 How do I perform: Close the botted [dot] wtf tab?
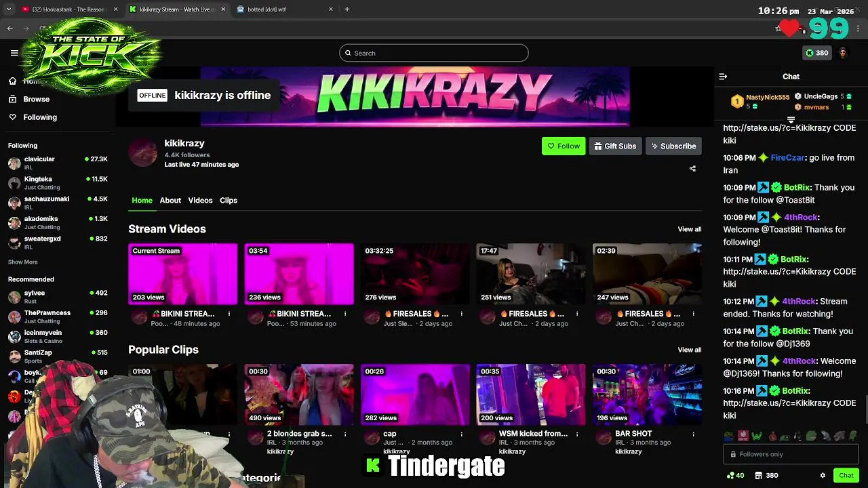[x=331, y=9]
